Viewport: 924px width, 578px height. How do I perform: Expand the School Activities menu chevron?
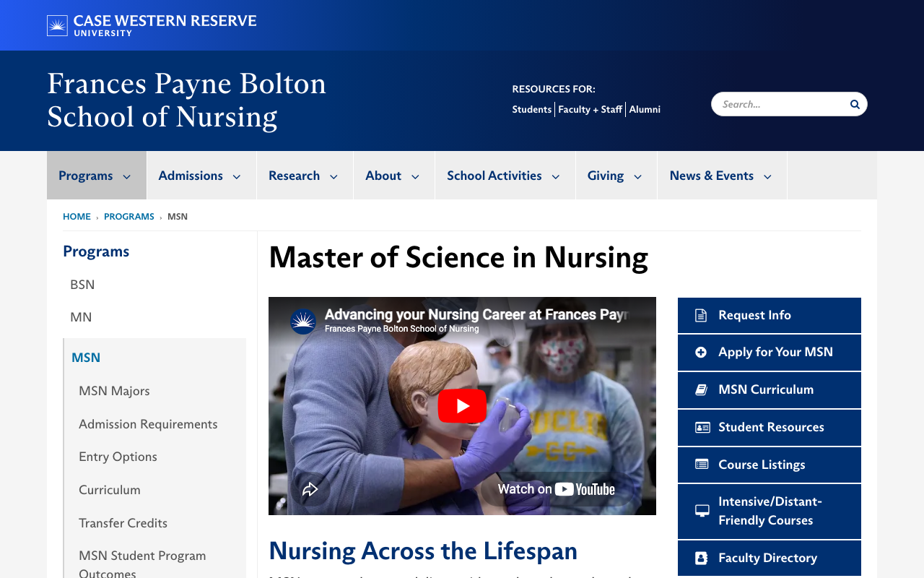click(556, 176)
